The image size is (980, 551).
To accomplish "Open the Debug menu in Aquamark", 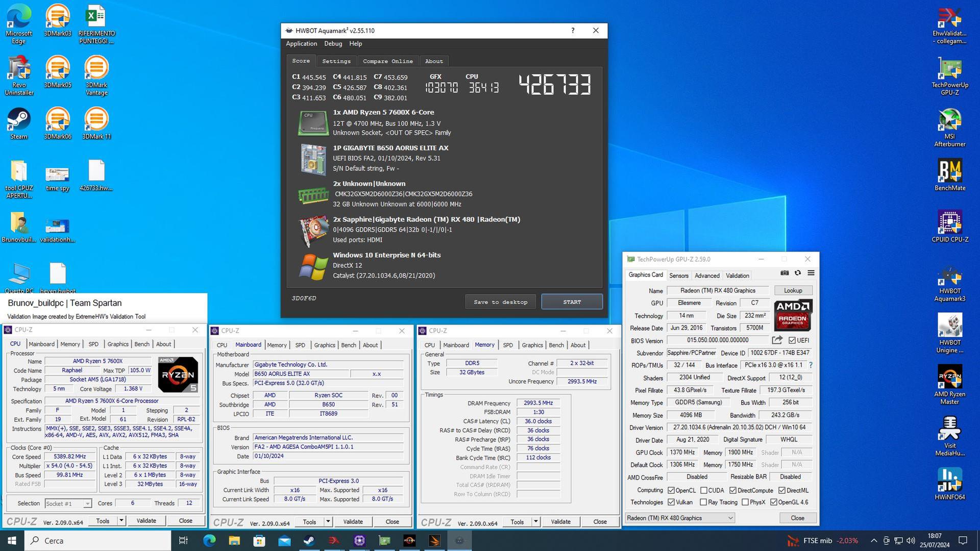I will (333, 44).
